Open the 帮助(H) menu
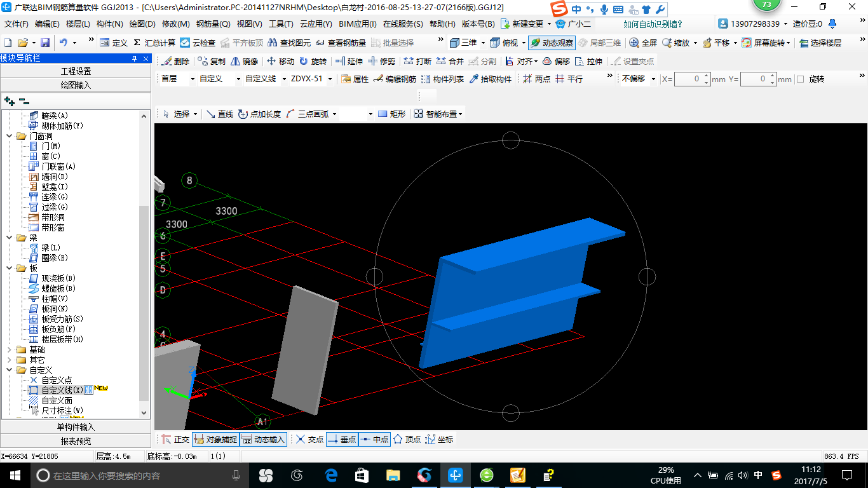This screenshot has width=868, height=488. click(442, 24)
